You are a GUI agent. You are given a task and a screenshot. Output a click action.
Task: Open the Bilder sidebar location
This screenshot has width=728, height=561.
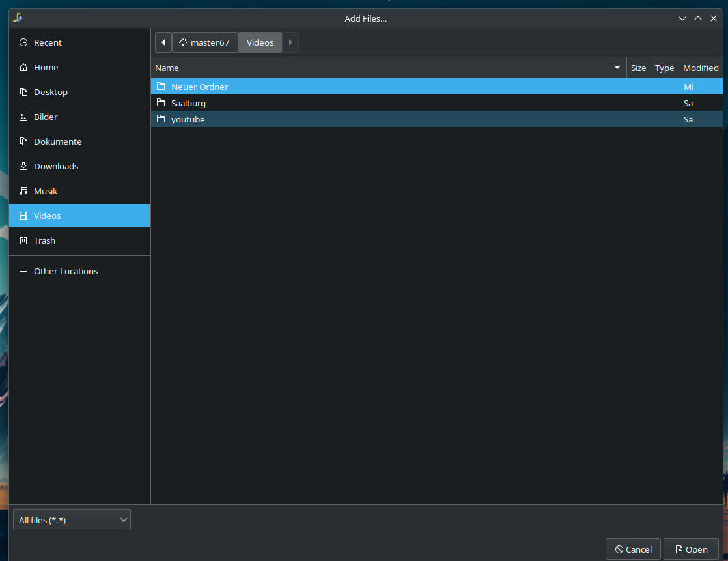tap(79, 117)
